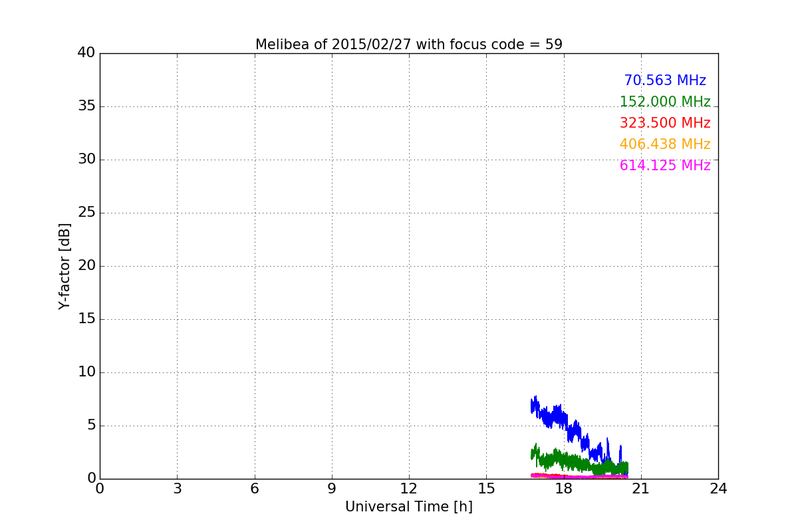Click the y-axis tick label 30
798x532 pixels.
[86, 160]
